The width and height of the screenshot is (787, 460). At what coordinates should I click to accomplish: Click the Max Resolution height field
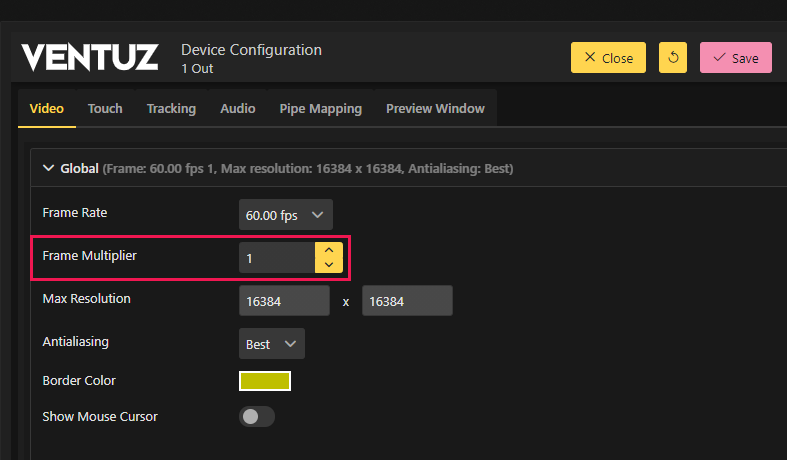407,301
